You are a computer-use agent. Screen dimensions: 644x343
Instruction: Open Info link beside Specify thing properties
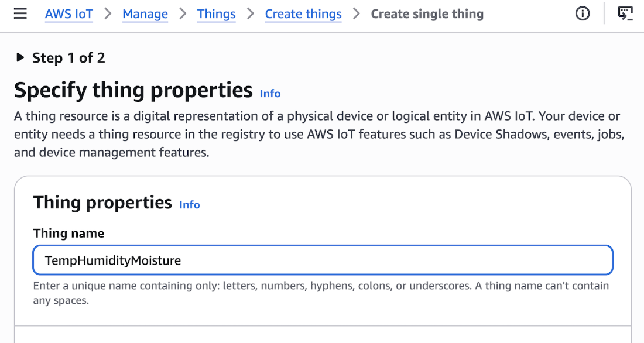[x=270, y=94]
